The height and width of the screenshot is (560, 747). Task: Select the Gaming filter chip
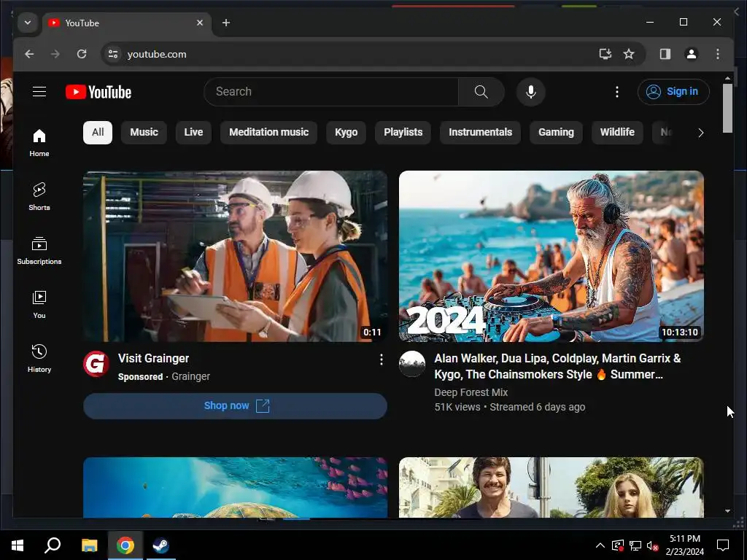(x=556, y=132)
